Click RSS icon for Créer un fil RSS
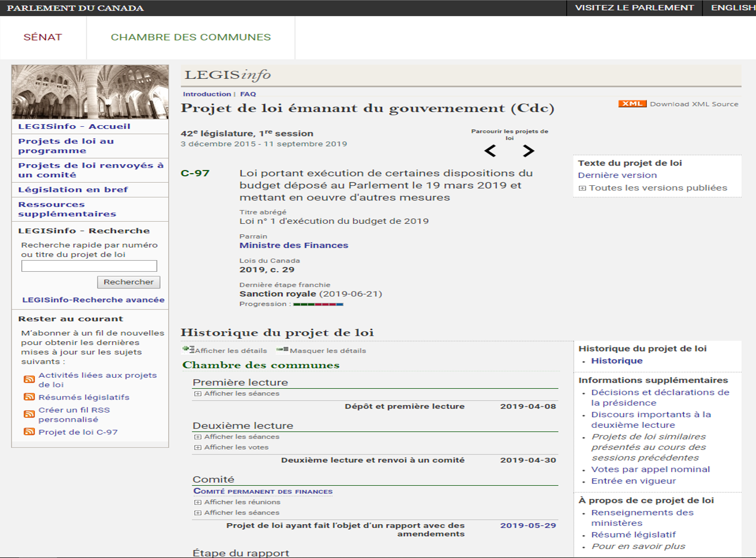 (29, 415)
